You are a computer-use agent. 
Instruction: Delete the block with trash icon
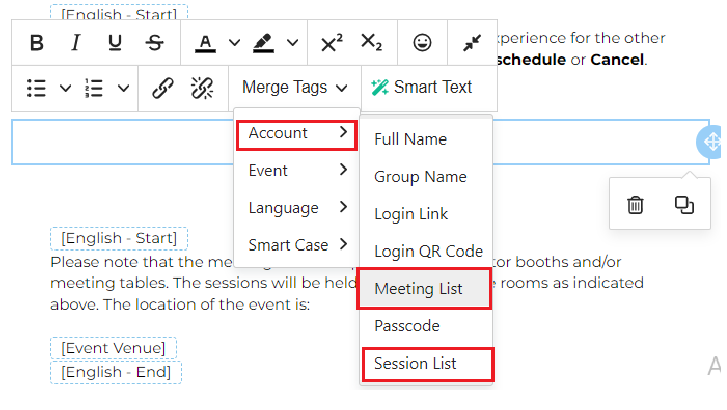click(635, 205)
